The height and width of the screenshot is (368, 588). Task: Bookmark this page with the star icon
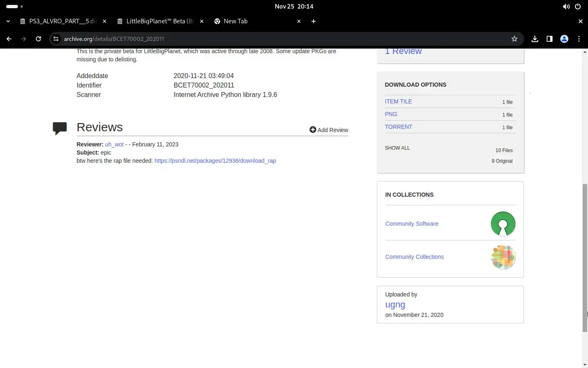pyautogui.click(x=514, y=39)
